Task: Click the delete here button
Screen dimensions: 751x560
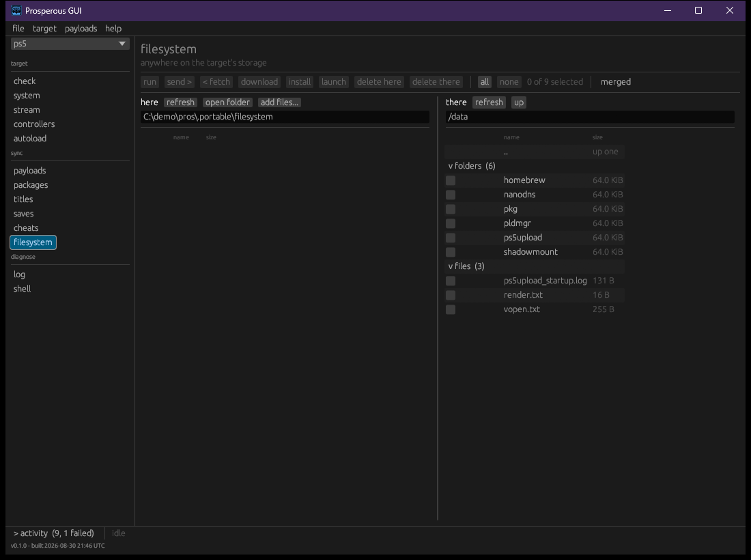Action: pyautogui.click(x=379, y=82)
